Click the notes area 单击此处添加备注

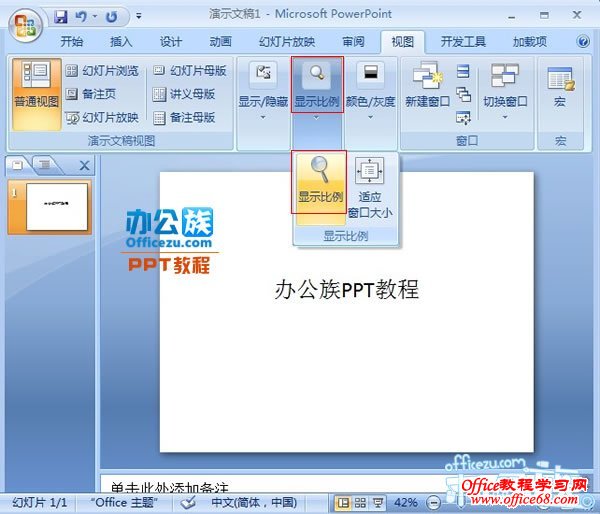[168, 487]
